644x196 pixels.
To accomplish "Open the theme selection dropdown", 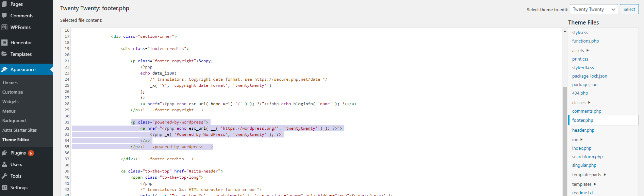I will [594, 9].
